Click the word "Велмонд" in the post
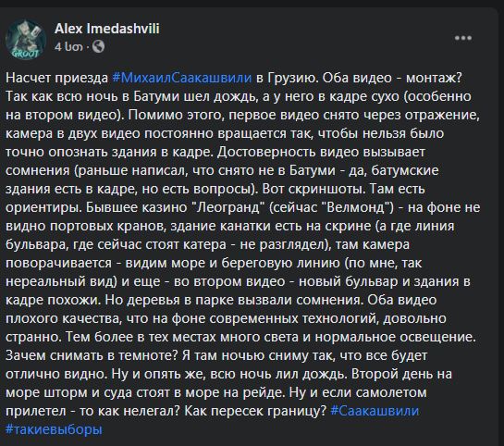The image size is (504, 446). coord(358,207)
